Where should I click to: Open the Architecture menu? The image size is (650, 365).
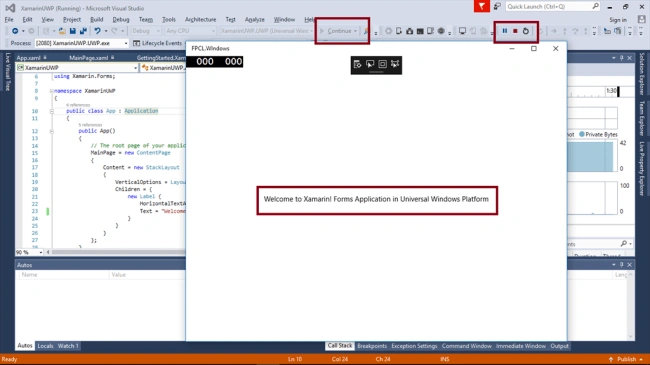tap(200, 19)
